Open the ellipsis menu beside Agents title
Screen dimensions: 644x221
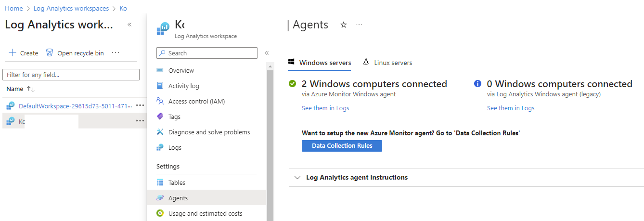click(359, 25)
